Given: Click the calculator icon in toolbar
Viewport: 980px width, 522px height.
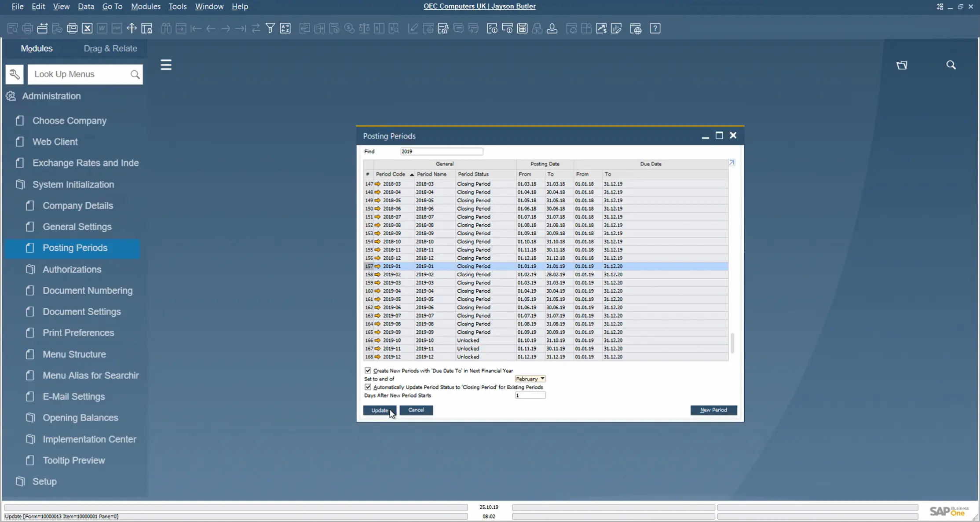Looking at the screenshot, I should 522,29.
